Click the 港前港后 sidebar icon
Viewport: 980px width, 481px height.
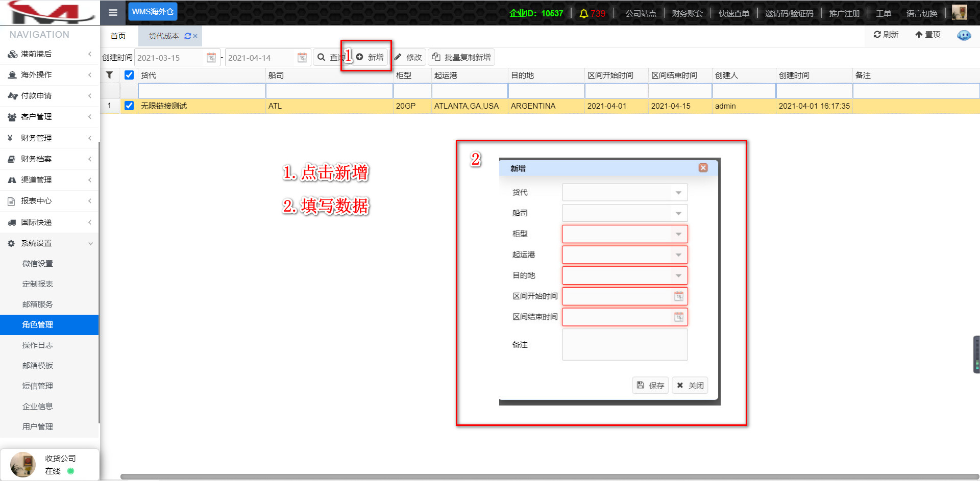point(12,54)
